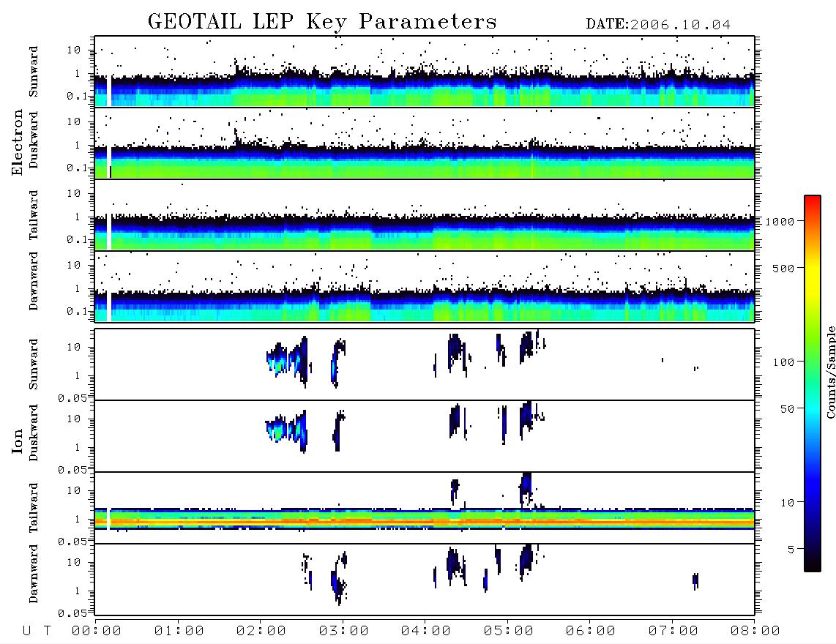The image size is (836, 644).
Task: Click the '50' value on the color scale
Action: (787, 409)
